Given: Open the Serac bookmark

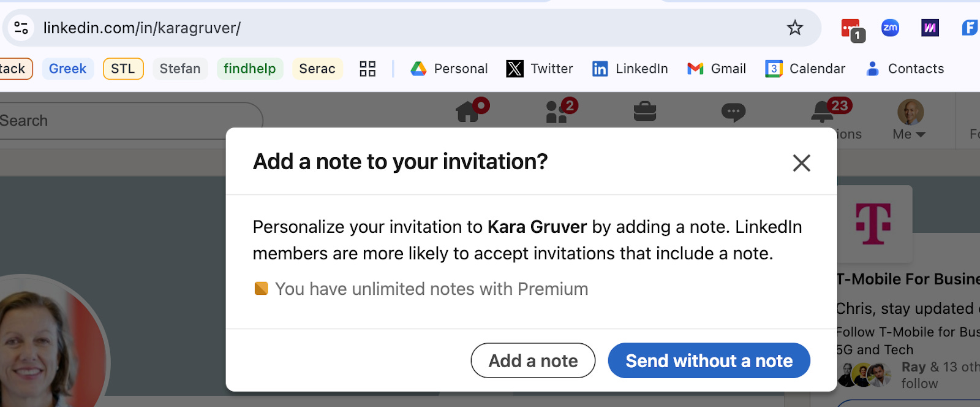Looking at the screenshot, I should [317, 69].
